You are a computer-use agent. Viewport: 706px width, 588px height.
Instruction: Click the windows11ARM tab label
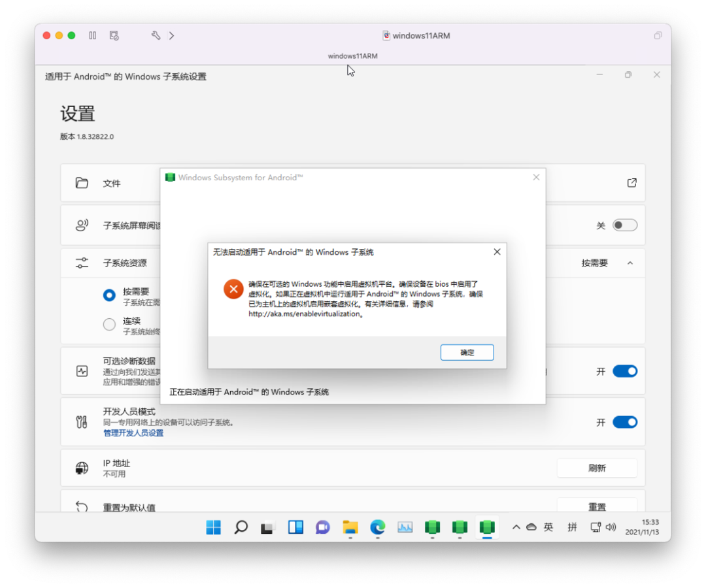coord(352,56)
